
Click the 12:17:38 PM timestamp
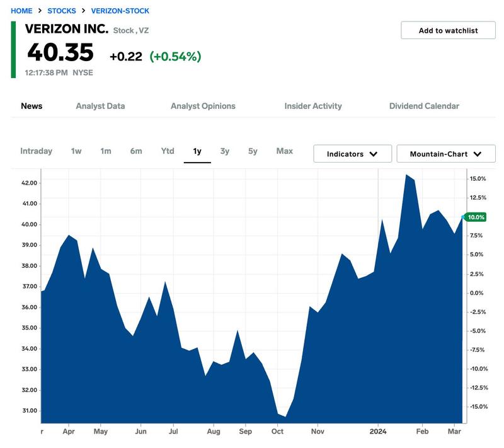[x=46, y=72]
